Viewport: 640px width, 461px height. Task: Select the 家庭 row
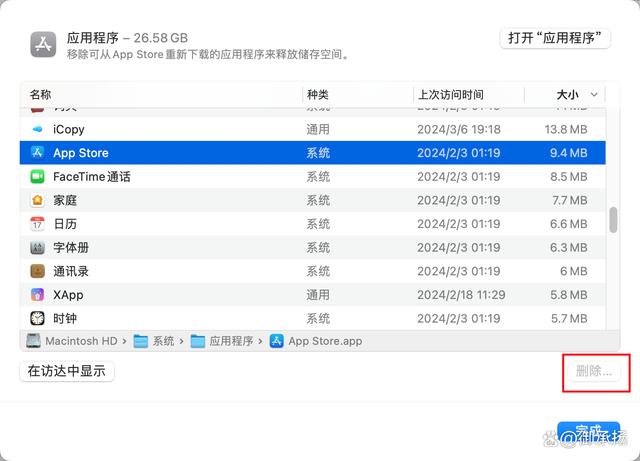[x=313, y=200]
